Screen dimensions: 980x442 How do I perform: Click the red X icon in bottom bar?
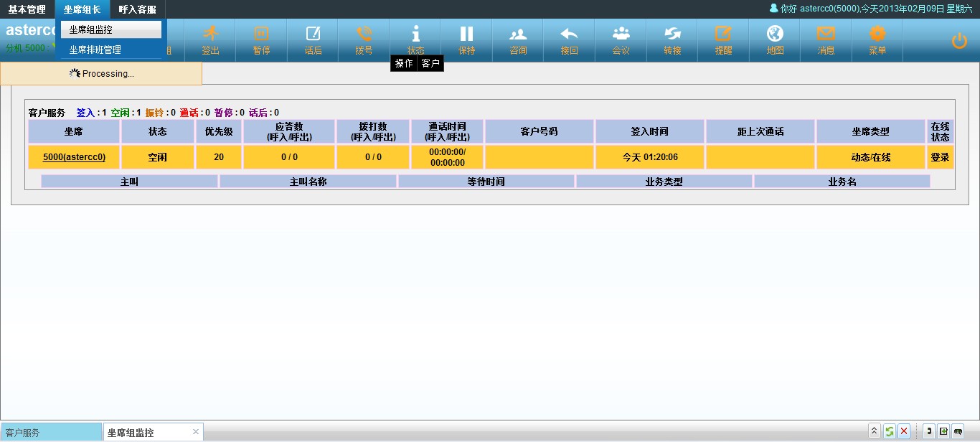[x=904, y=431]
